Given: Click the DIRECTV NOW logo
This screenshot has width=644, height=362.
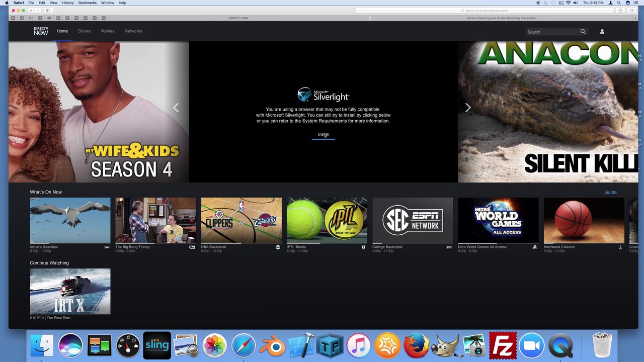Looking at the screenshot, I should tap(41, 31).
